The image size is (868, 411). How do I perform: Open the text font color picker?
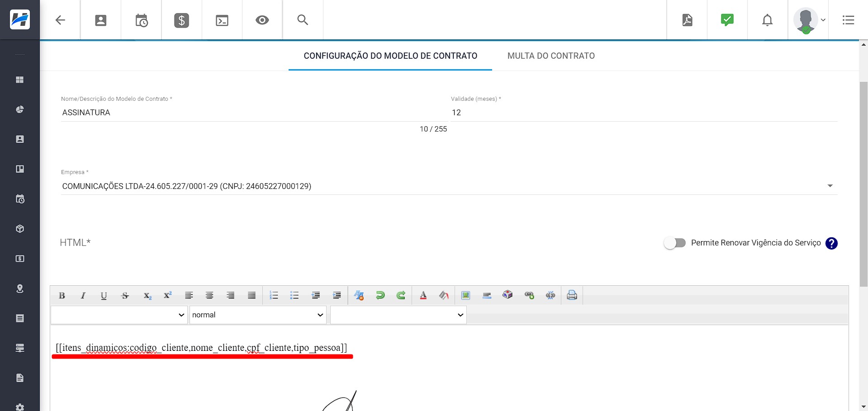[423, 295]
